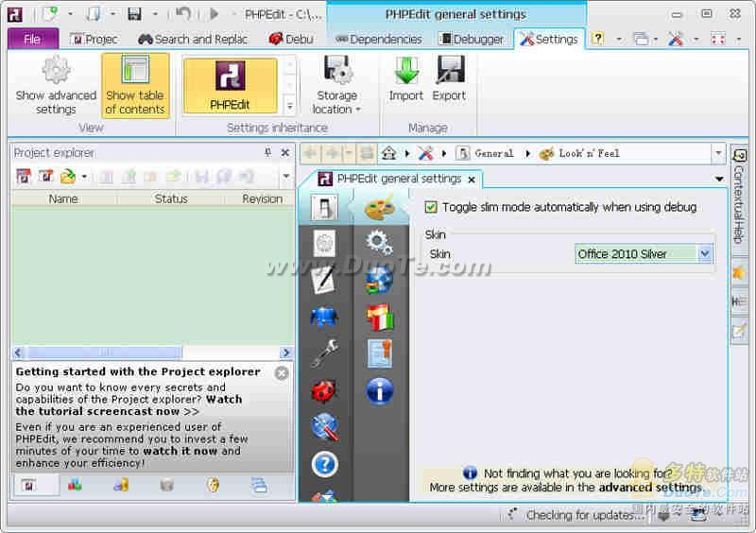Click the Export settings button
Screen dimensions: 756x533
(x=449, y=79)
